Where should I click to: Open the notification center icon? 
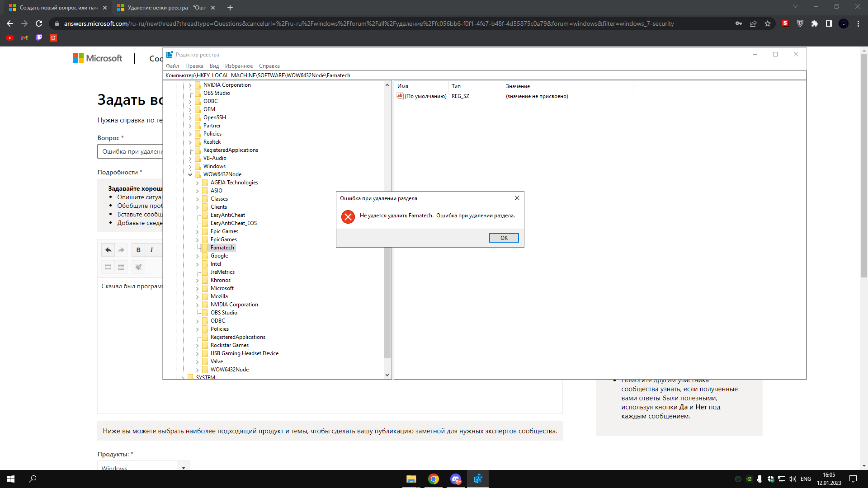point(853,479)
